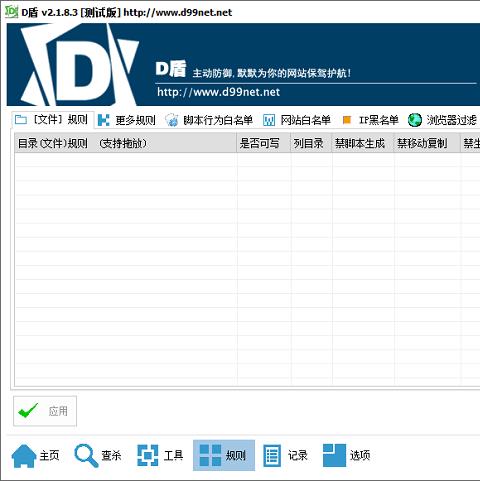The image size is (480, 481).
Task: Open the 查杀 magnifier scan icon
Action: tap(86, 456)
